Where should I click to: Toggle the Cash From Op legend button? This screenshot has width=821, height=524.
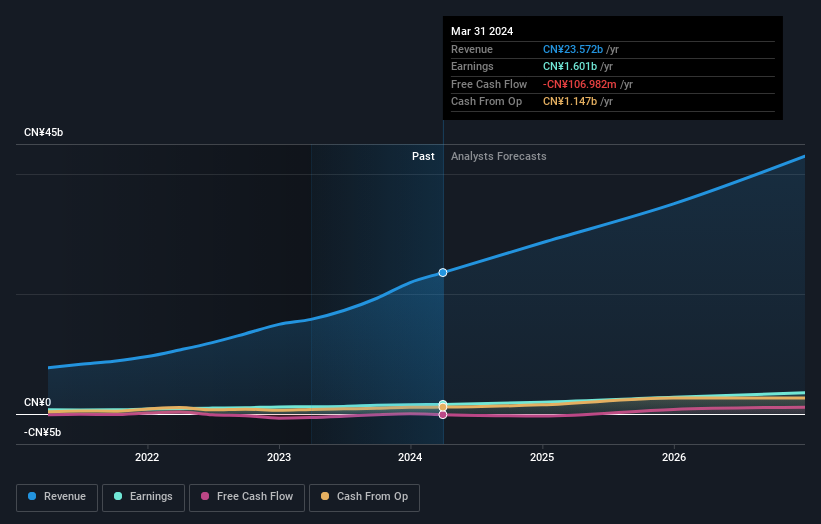[364, 497]
